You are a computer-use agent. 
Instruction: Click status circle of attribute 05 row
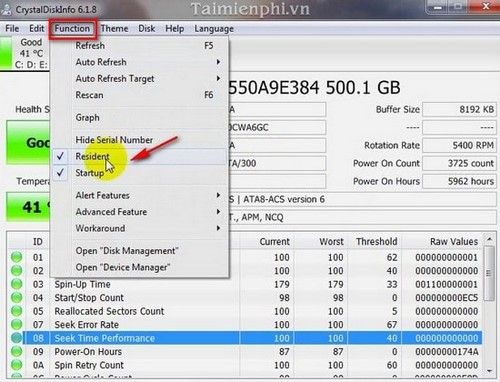pyautogui.click(x=16, y=311)
